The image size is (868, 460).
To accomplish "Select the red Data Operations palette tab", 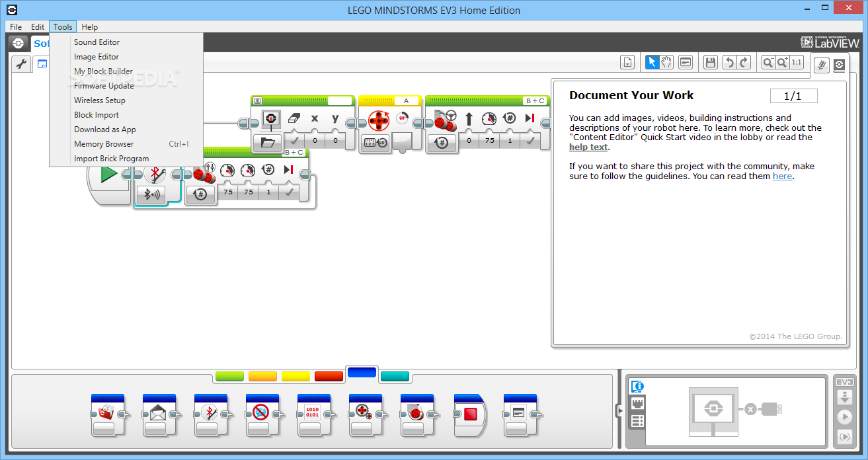I will point(329,377).
